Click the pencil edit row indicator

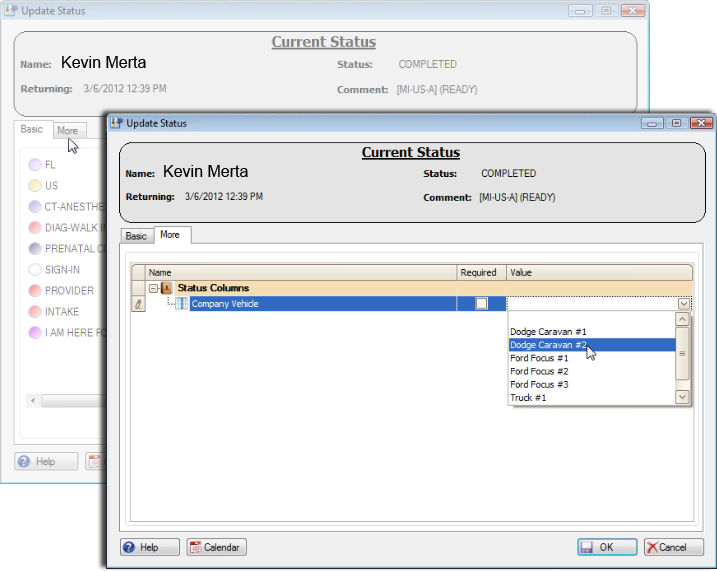[x=138, y=304]
